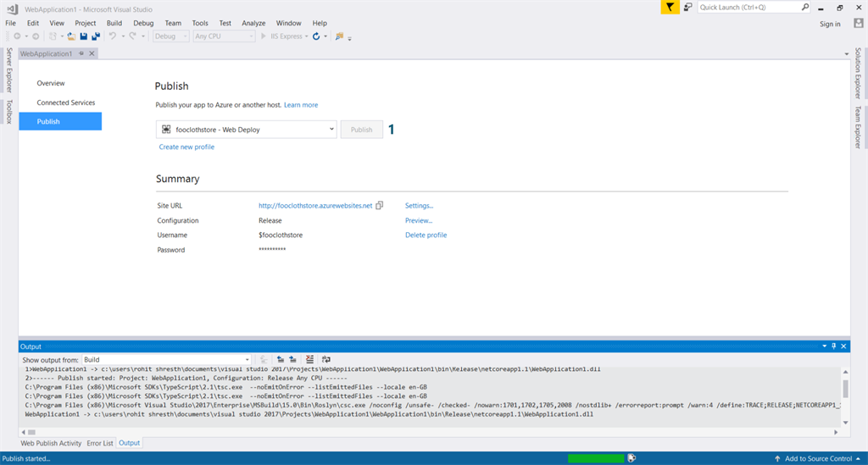Click the green publish progress bar

click(x=595, y=458)
